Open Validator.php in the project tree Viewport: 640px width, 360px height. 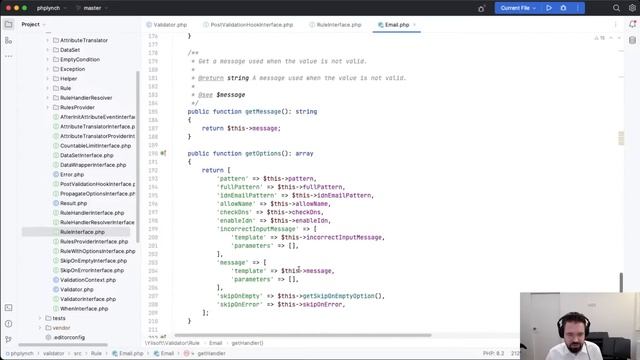pyautogui.click(x=77, y=289)
